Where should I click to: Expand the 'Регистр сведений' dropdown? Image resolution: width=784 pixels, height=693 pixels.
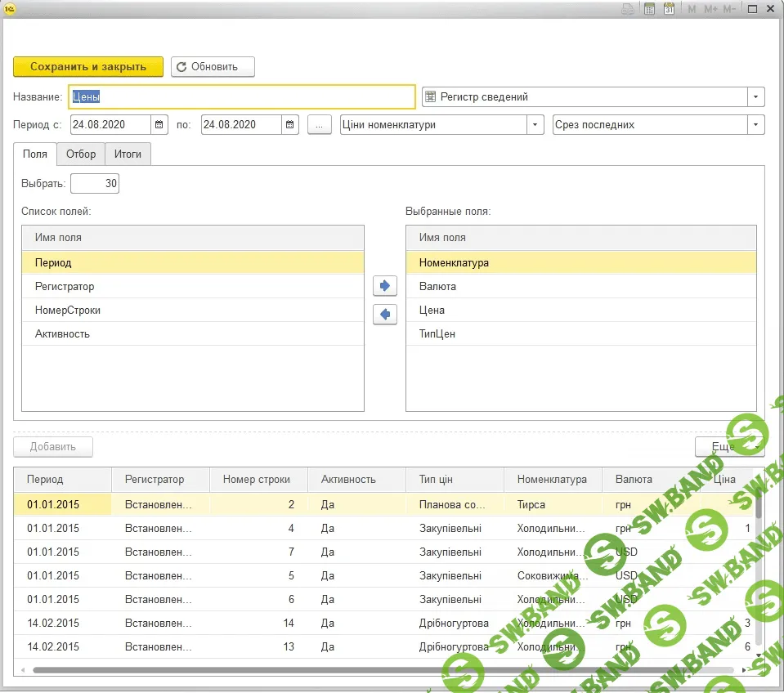[x=756, y=97]
